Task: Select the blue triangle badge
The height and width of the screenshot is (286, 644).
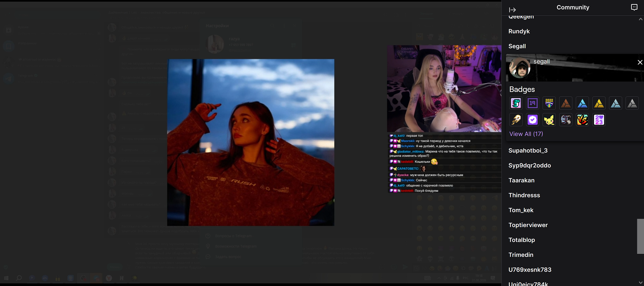Action: click(x=582, y=103)
